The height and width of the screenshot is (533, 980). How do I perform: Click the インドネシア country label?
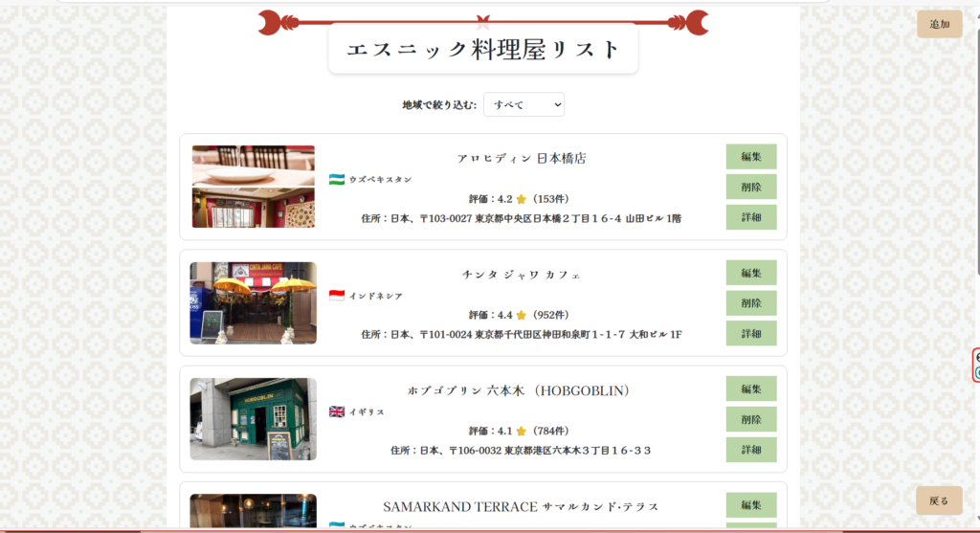pos(375,296)
